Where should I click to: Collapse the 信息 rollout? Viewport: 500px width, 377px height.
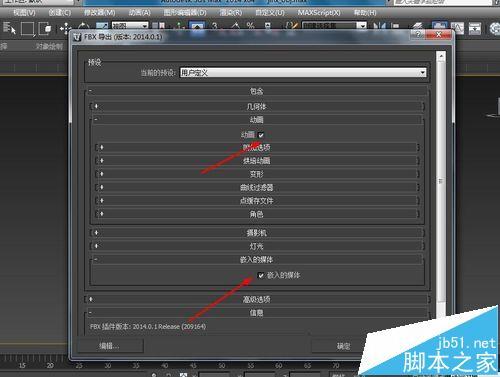(257, 313)
